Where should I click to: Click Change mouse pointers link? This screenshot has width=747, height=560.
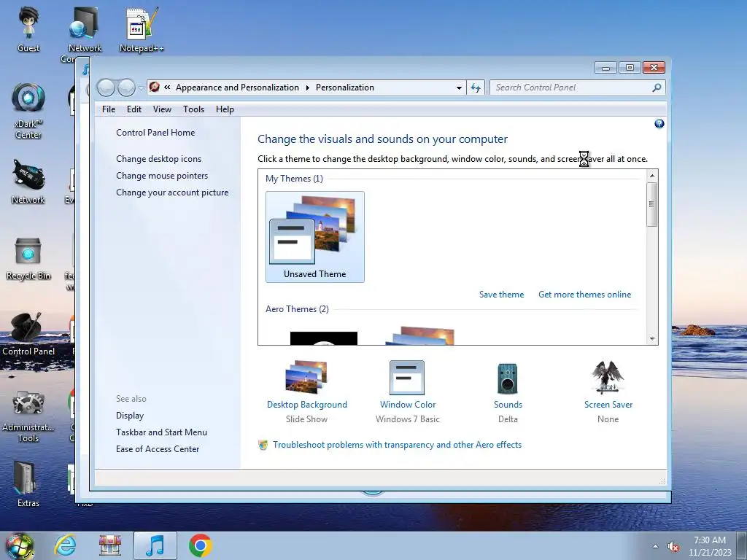pyautogui.click(x=162, y=175)
